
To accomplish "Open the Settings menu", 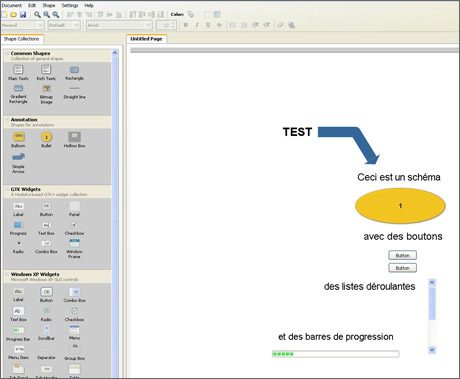I will click(x=70, y=5).
